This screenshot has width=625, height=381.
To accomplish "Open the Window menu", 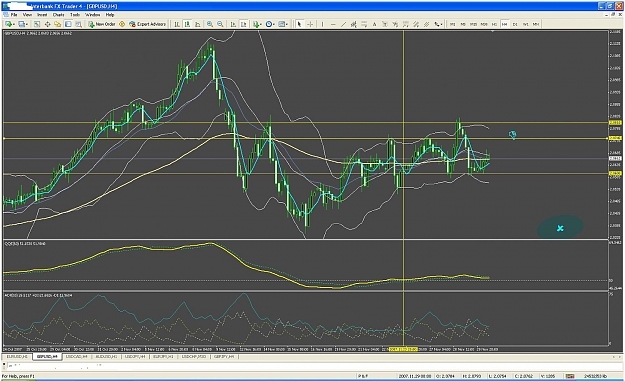I will (x=92, y=15).
